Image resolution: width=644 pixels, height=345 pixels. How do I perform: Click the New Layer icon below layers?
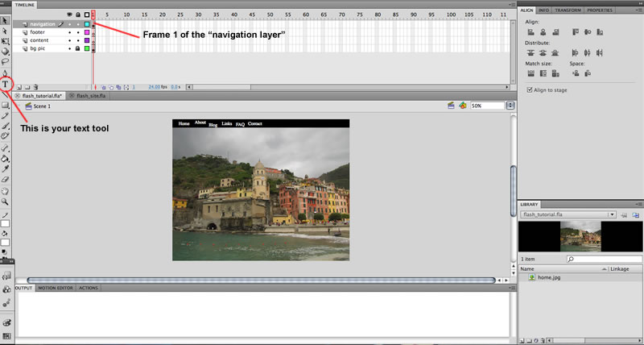click(19, 87)
